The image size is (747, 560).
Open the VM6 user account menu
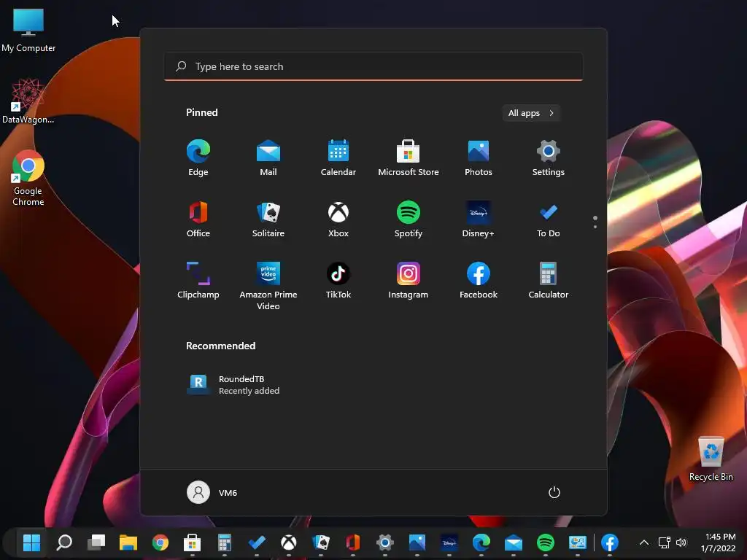[212, 492]
